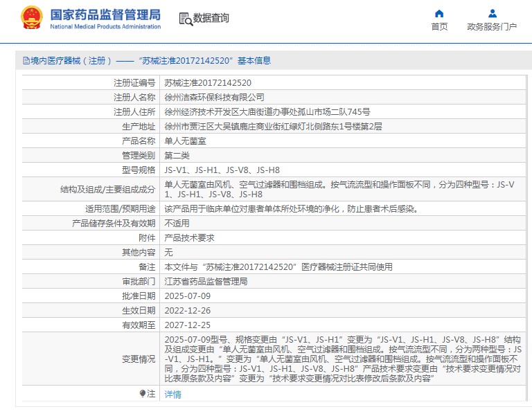
Task: Click the 数据查询 heading text
Action: coord(211,18)
